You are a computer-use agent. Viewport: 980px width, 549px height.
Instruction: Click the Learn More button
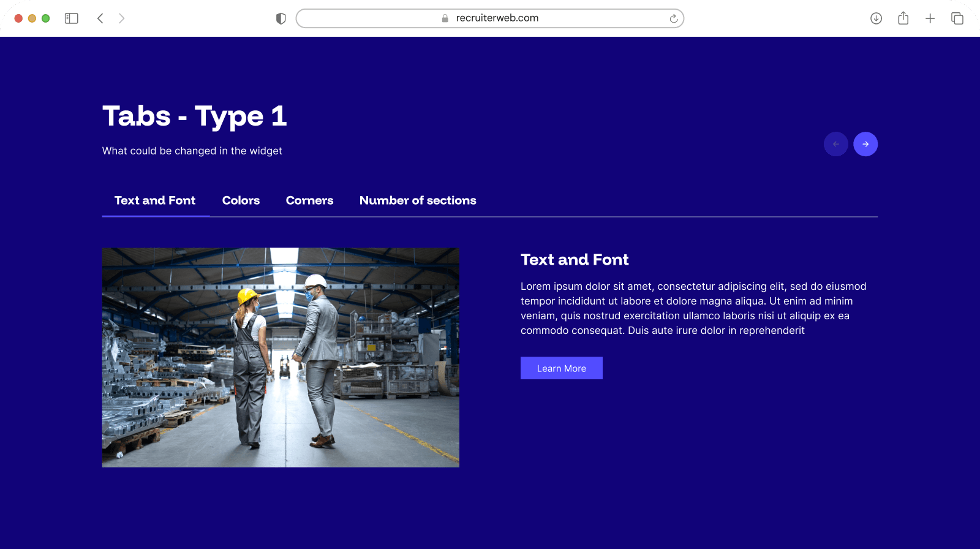pyautogui.click(x=561, y=368)
